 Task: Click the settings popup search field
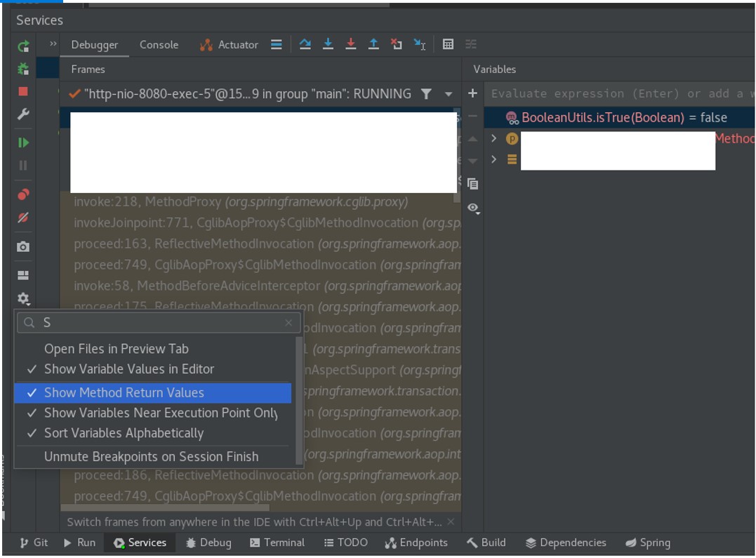coord(159,323)
